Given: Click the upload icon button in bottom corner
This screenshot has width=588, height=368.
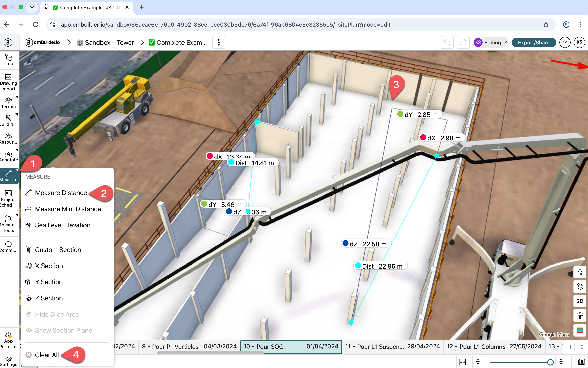Looking at the screenshot, I should [x=581, y=362].
